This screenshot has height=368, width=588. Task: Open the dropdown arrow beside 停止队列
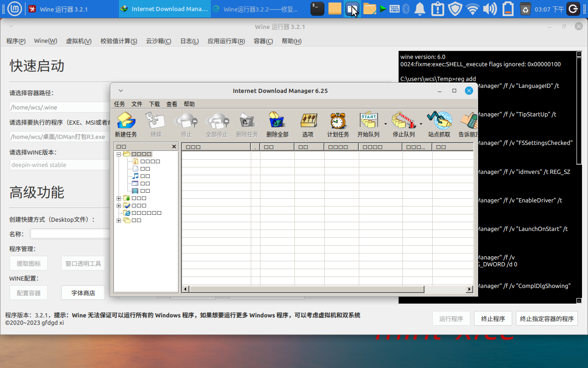[421, 124]
